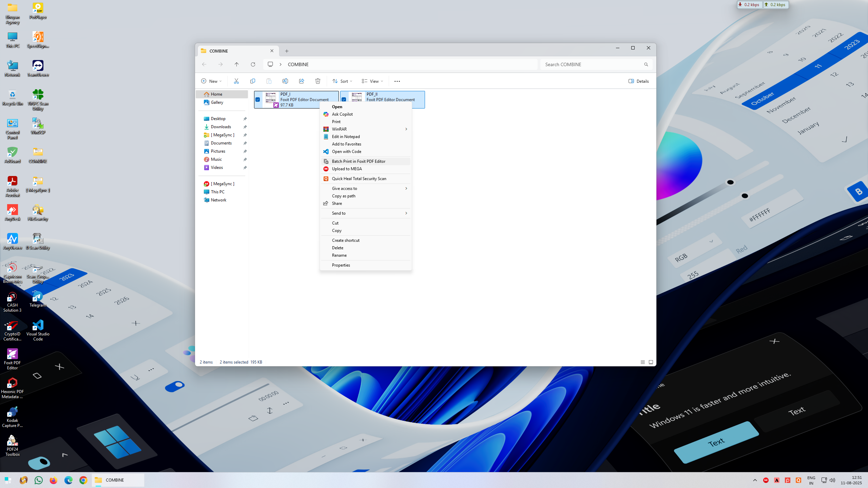Open PotPlayer desktop icon
The height and width of the screenshot is (488, 868).
click(38, 11)
